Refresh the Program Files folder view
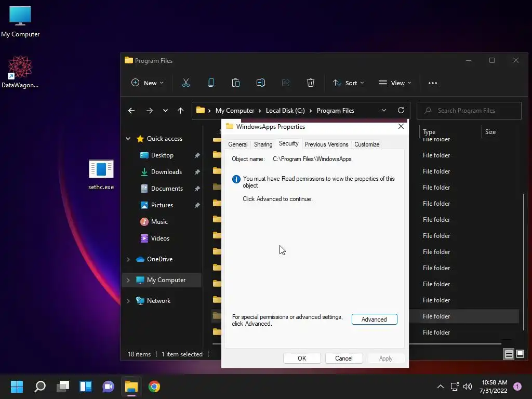 tap(401, 110)
